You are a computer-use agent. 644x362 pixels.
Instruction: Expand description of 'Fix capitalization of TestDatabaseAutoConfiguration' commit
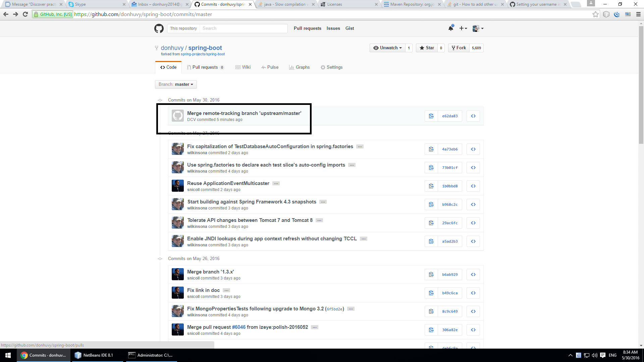(360, 147)
